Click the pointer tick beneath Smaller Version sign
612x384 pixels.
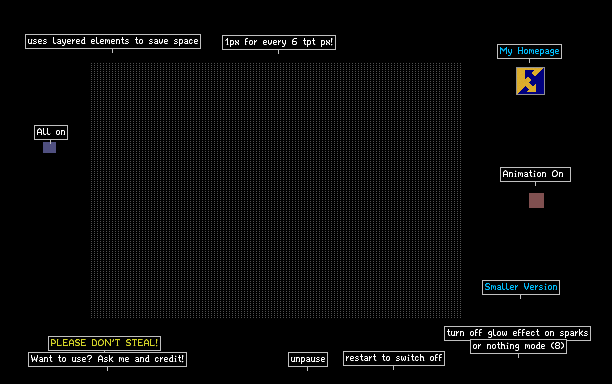tap(520, 297)
